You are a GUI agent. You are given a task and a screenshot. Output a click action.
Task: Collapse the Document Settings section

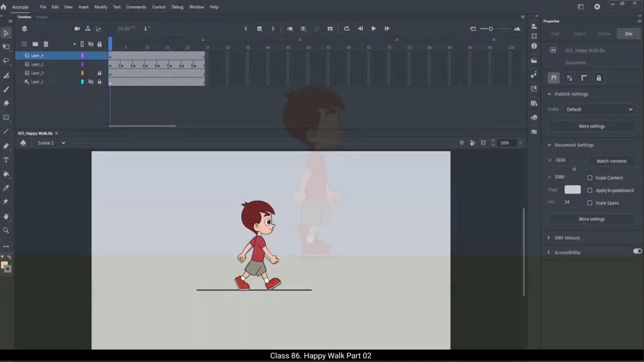click(x=549, y=145)
